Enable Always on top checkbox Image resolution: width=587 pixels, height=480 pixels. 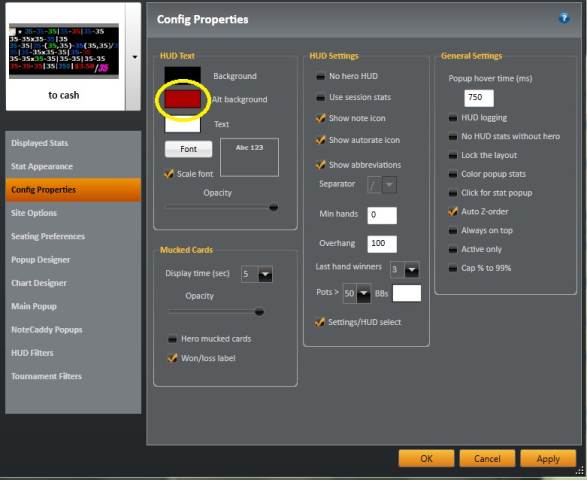pyautogui.click(x=453, y=231)
